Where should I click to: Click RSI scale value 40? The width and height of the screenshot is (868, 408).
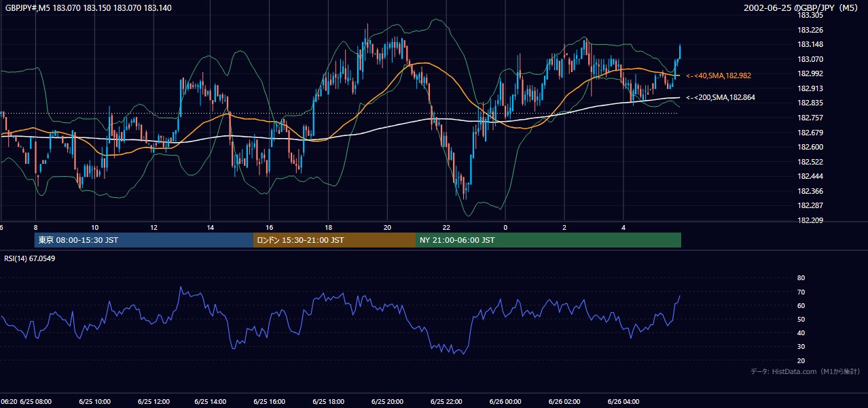tap(801, 333)
